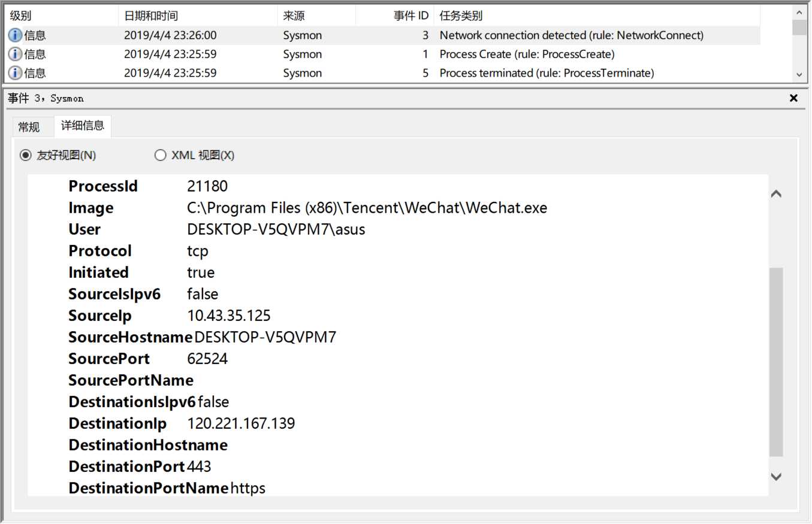Switch to the 常规 tab
This screenshot has width=812, height=524.
(x=29, y=127)
